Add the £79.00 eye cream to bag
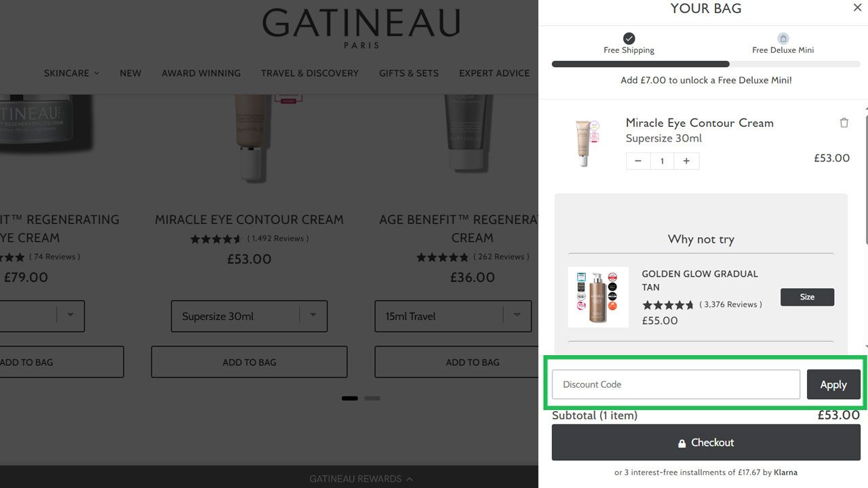The width and height of the screenshot is (868, 488). tap(62, 362)
